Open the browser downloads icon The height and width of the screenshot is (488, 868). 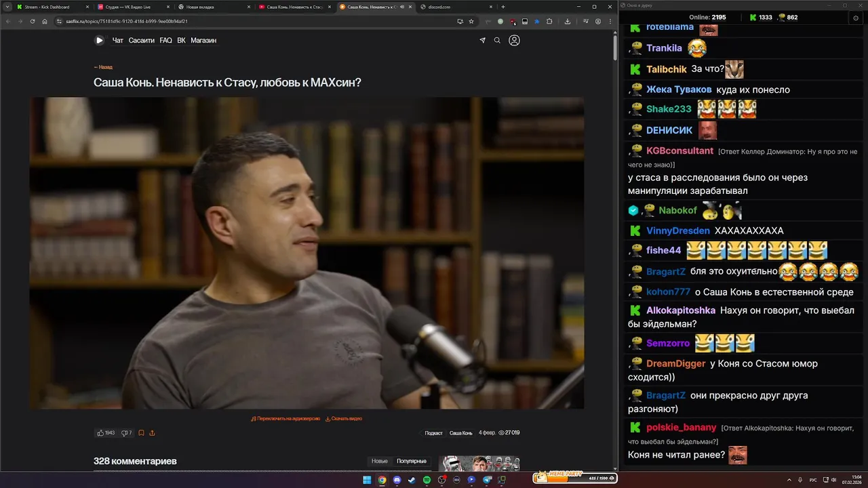pyautogui.click(x=568, y=21)
